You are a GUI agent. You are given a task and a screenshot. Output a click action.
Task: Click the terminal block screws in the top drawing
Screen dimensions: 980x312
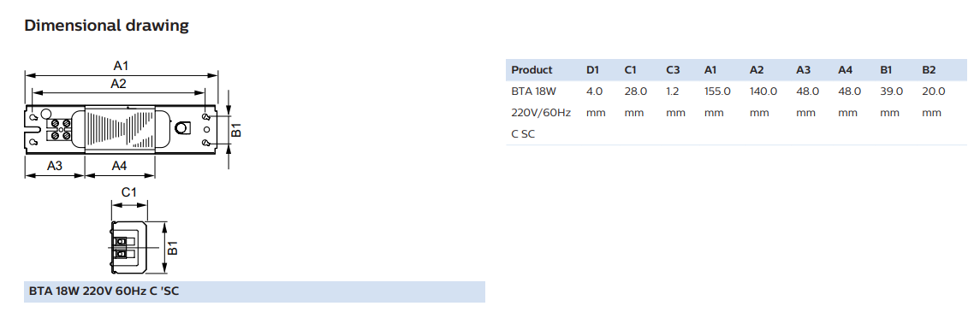coord(59,128)
